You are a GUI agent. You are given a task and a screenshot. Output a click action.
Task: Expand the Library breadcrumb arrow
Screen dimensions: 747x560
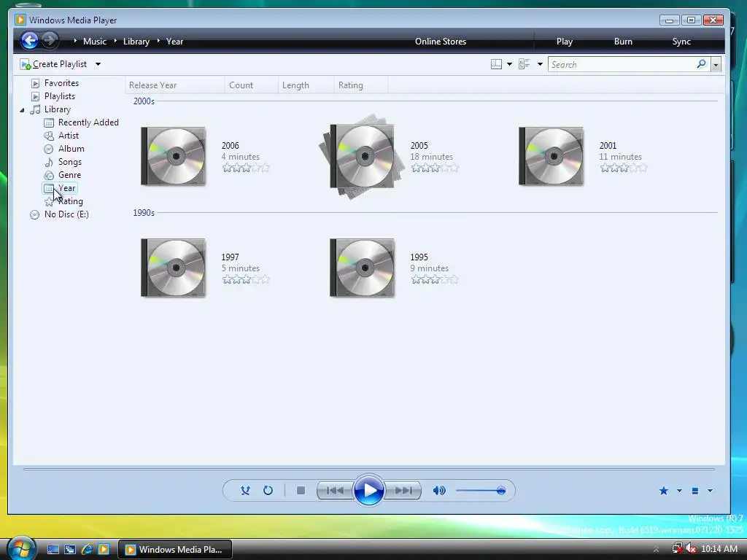click(x=158, y=41)
